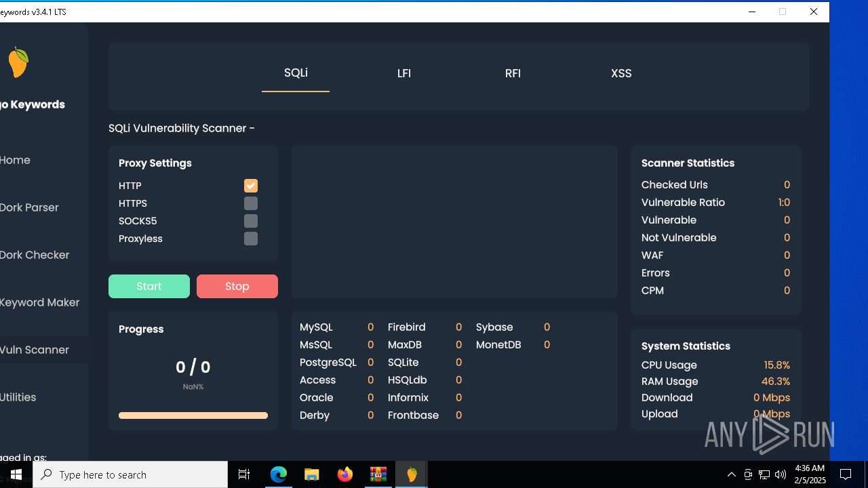868x488 pixels.
Task: Show hidden system tray icons
Action: [x=731, y=474]
